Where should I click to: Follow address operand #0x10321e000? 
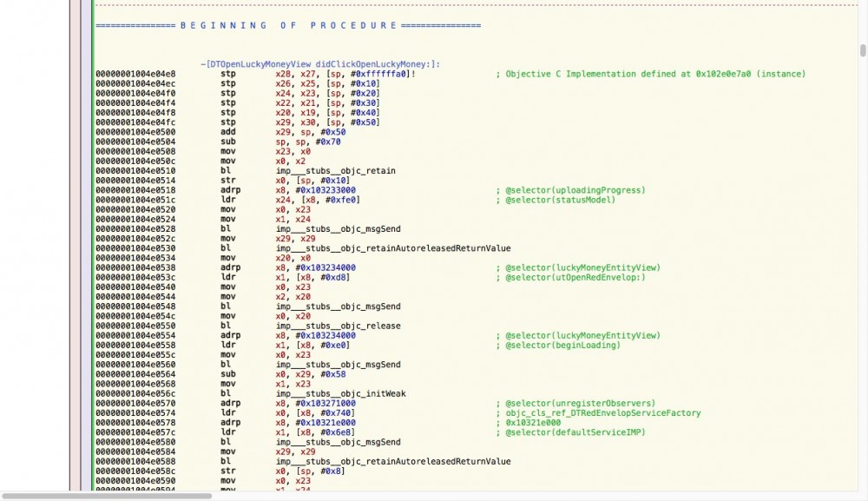(x=325, y=422)
